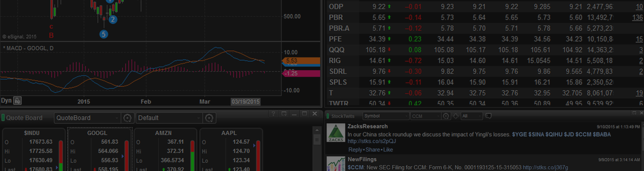
Task: Open ZacksResearch avatar image
Action: (x=336, y=133)
